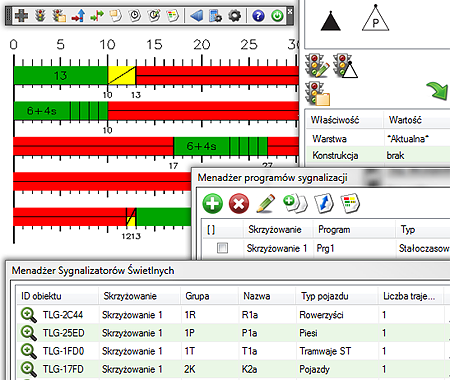Select the Tramwaje ST cell
This screenshot has height=380, width=450.
coord(337,351)
